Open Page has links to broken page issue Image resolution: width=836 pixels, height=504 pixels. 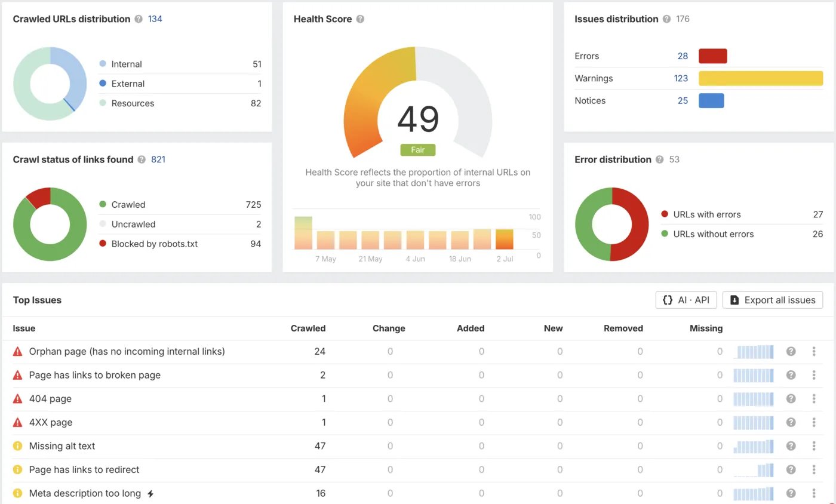(x=95, y=375)
